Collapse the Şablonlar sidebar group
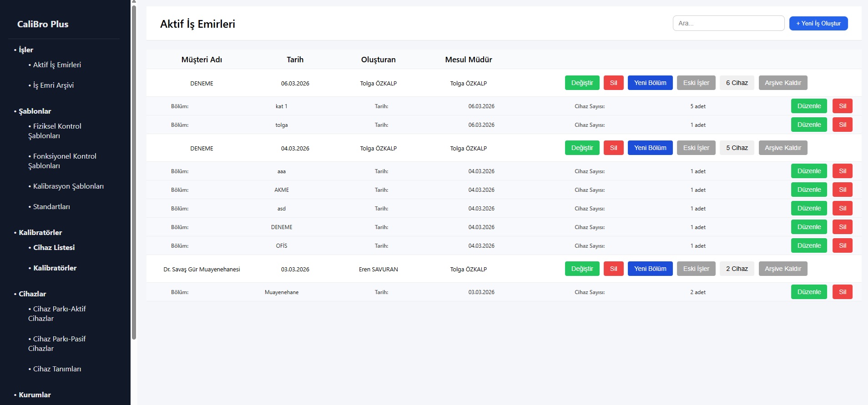868x405 pixels. [35, 111]
